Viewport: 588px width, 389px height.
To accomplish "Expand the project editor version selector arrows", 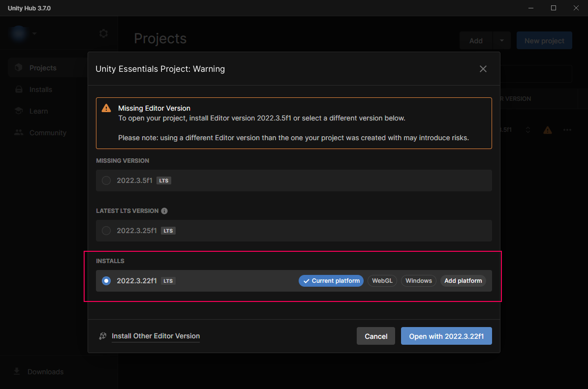I will 528,130.
